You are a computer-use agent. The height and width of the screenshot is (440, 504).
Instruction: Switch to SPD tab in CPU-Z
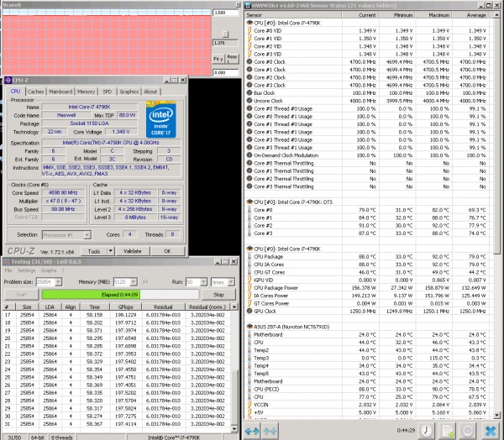[107, 92]
